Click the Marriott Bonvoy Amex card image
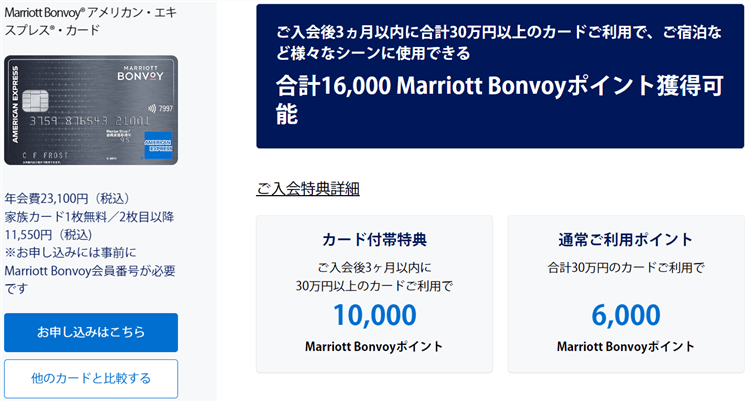 [x=90, y=110]
